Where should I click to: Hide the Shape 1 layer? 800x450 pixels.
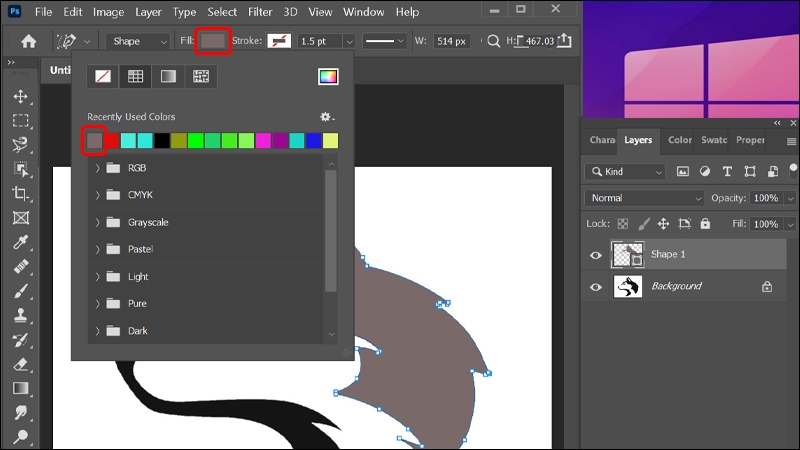595,255
